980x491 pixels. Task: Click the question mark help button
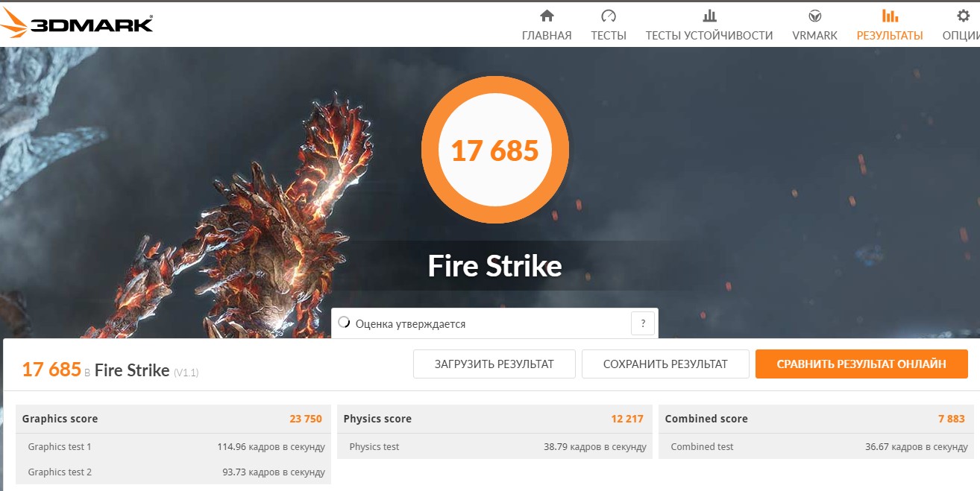[643, 323]
